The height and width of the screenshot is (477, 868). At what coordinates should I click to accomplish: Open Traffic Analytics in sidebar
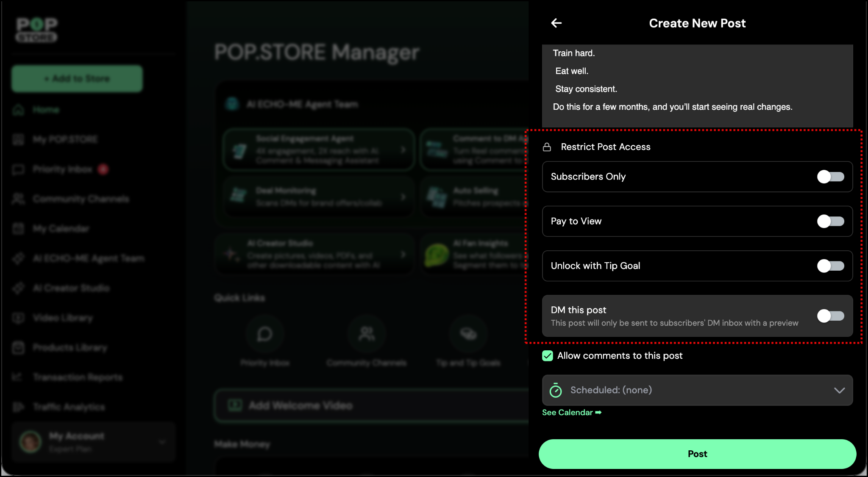[69, 407]
